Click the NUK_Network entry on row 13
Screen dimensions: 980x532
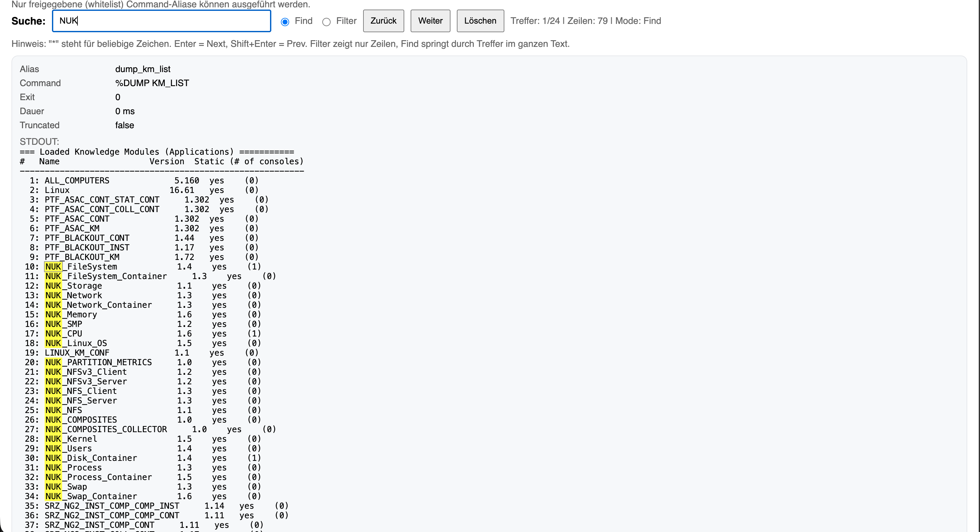[x=73, y=295]
